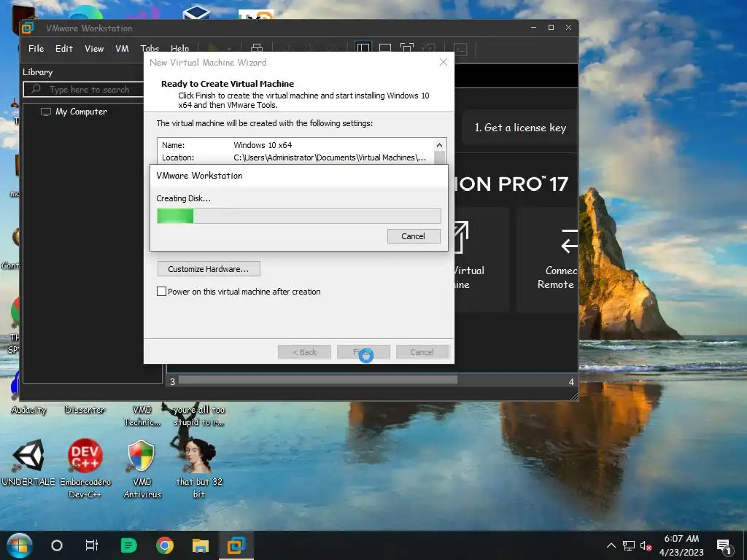Click the Power On green play icon
747x560 pixels.
(x=213, y=49)
